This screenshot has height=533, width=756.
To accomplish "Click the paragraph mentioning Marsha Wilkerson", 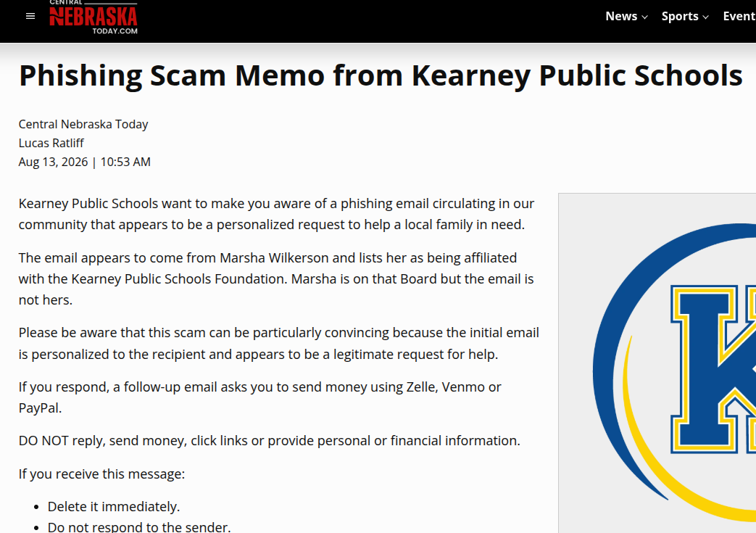I will tap(276, 278).
